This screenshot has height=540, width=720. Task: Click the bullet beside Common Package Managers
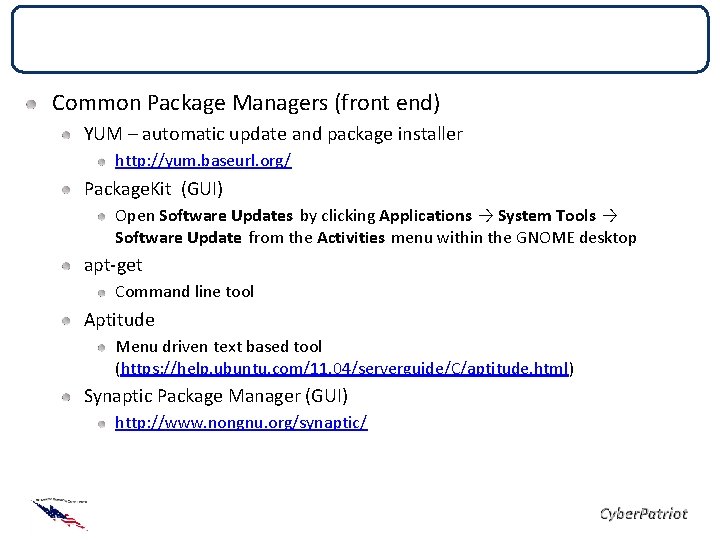click(x=31, y=104)
